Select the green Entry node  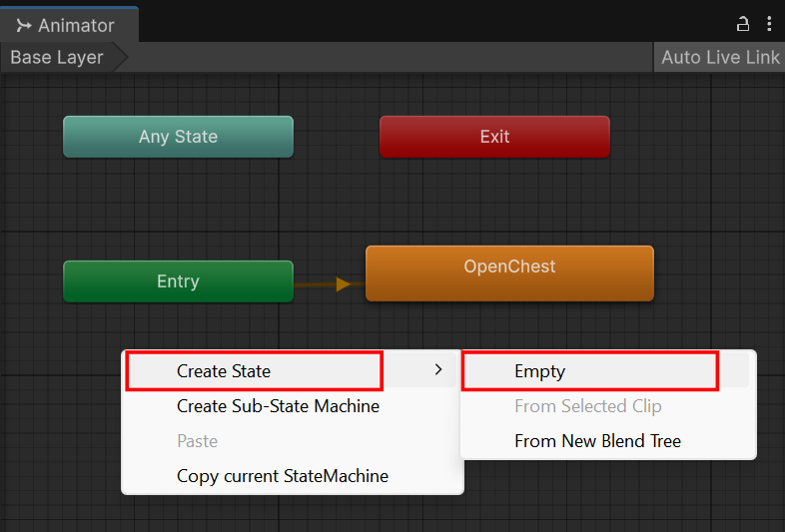(178, 281)
